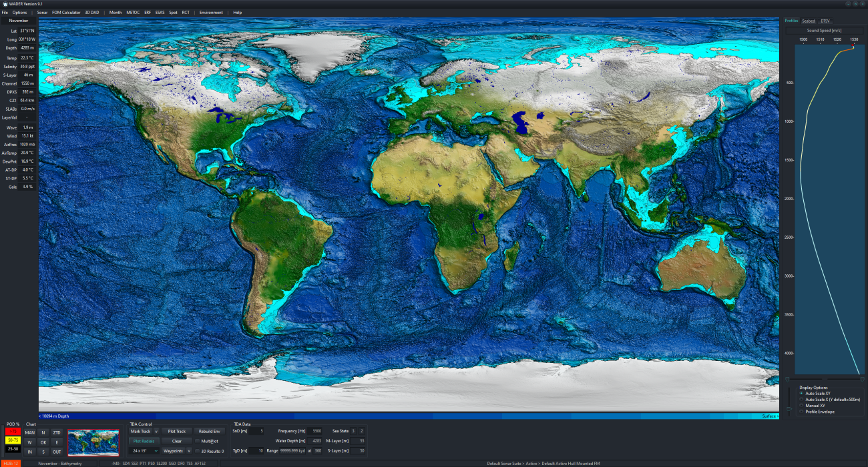Open the 24 x 15° grid dropdown
The height and width of the screenshot is (467, 868).
(x=144, y=451)
